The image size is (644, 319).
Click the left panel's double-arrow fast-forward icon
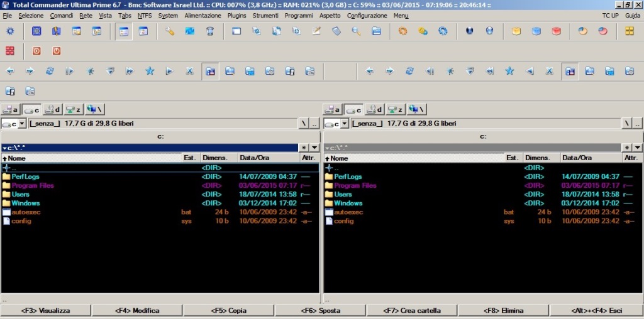[x=130, y=71]
